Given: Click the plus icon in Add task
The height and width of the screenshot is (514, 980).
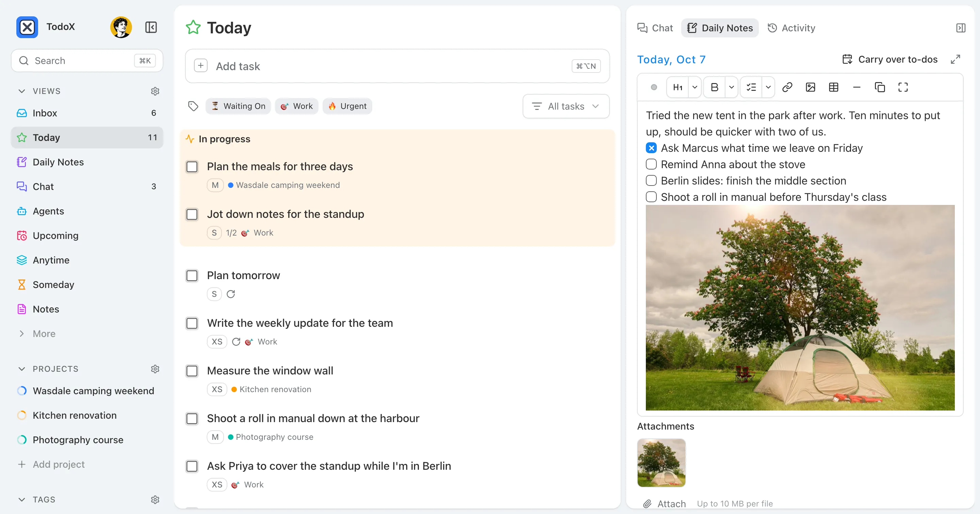Looking at the screenshot, I should [x=200, y=65].
